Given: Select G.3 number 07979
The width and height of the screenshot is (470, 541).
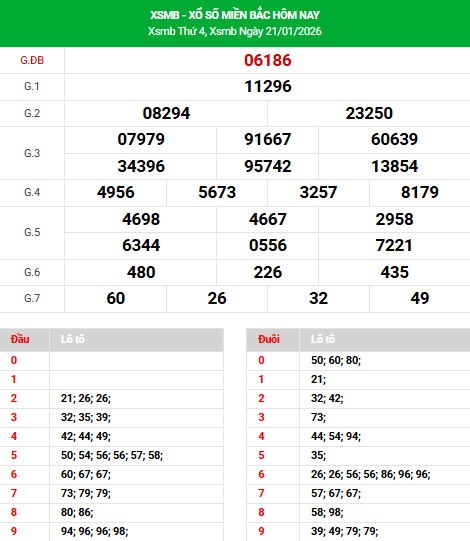Looking at the screenshot, I should click(141, 139).
